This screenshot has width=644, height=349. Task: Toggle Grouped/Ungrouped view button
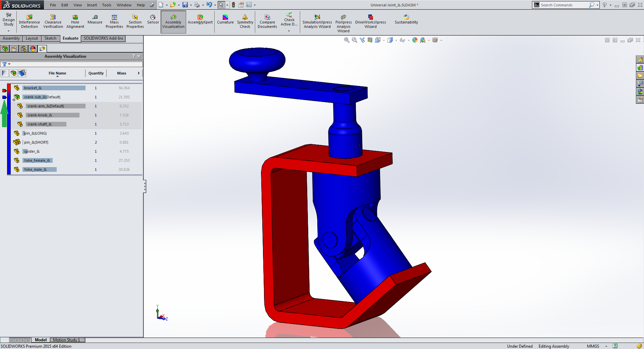[22, 73]
